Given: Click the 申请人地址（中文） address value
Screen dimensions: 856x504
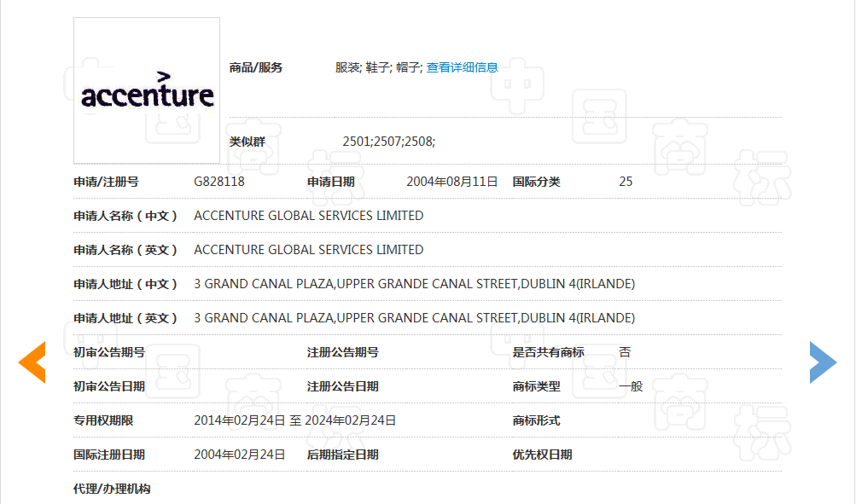Looking at the screenshot, I should coord(415,284).
